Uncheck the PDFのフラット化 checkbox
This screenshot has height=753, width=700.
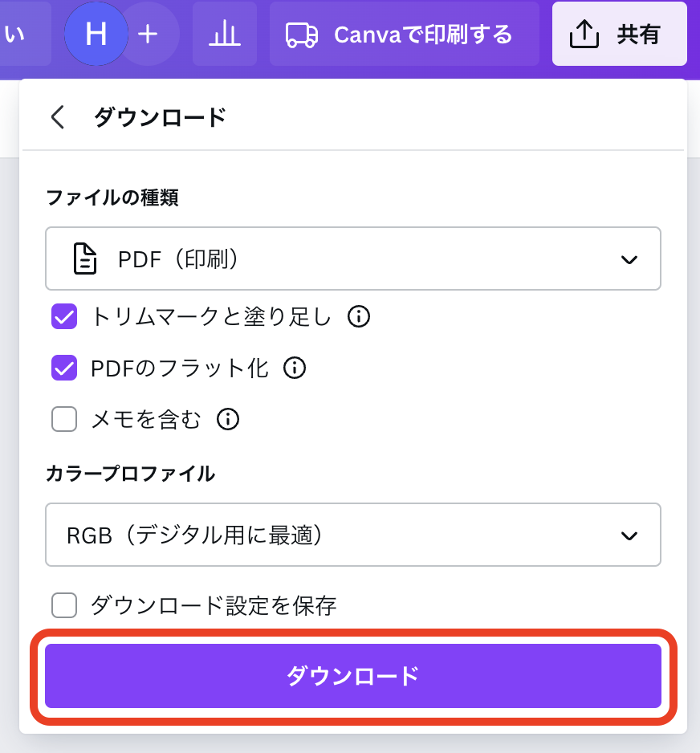click(x=64, y=368)
